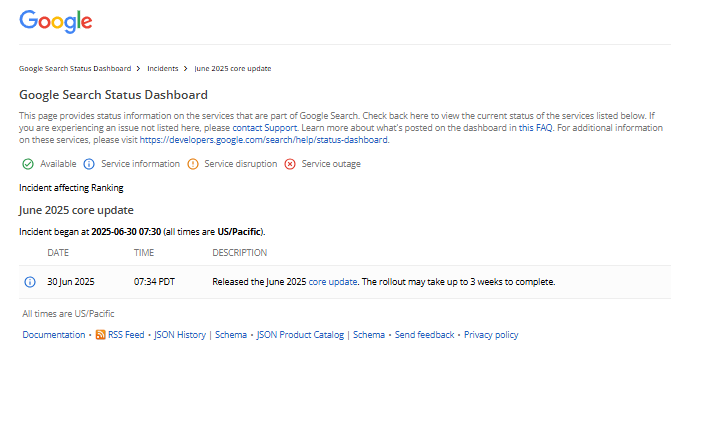Screen dimensions: 721x424
Task: Open the JSON History link
Action: coord(180,335)
